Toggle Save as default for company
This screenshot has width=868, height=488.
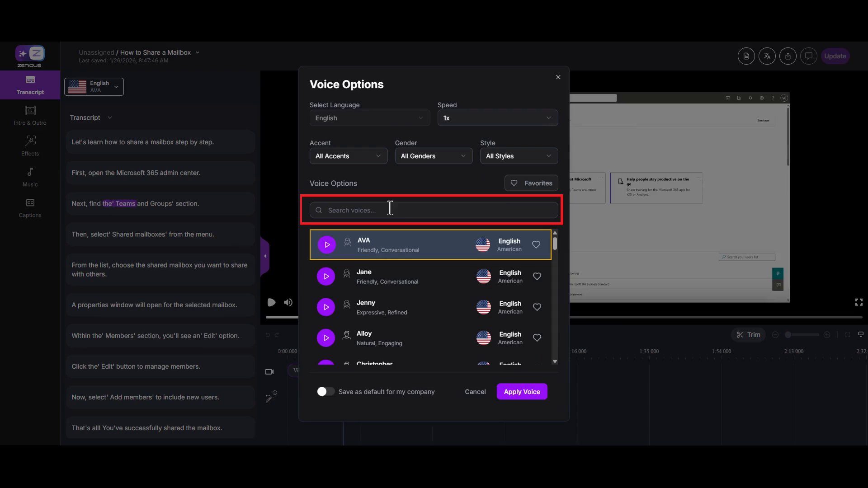pyautogui.click(x=325, y=392)
